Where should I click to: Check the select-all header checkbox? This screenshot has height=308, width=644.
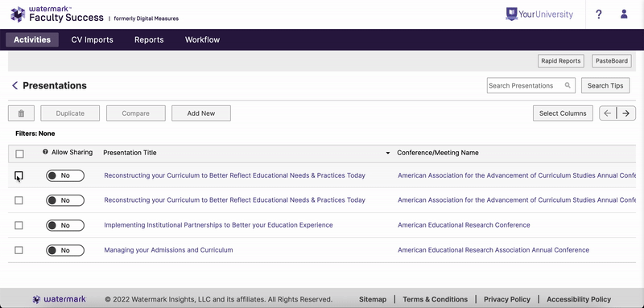(19, 154)
